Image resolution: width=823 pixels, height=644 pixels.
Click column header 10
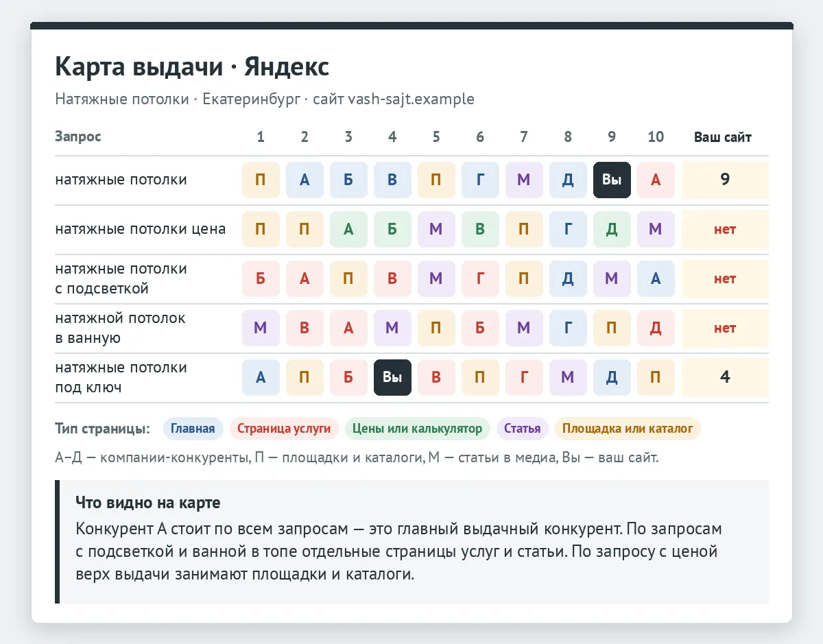click(x=656, y=137)
